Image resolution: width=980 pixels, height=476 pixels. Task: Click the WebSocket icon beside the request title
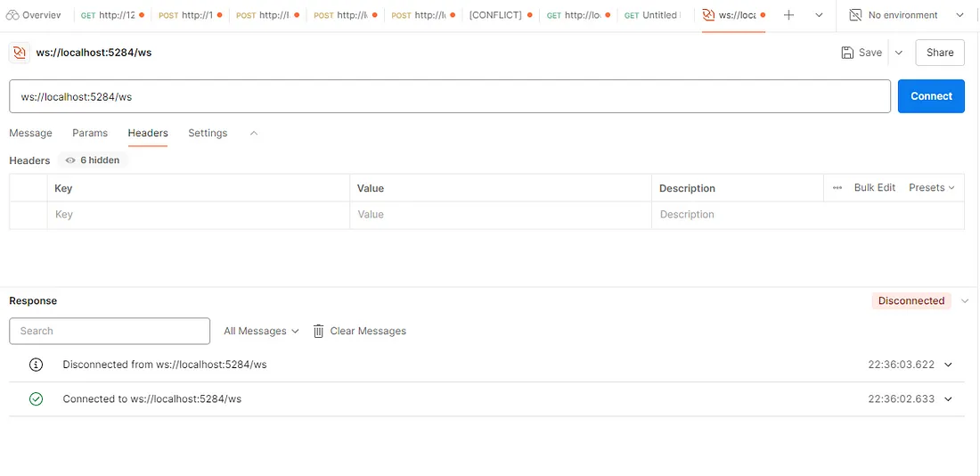coord(20,53)
